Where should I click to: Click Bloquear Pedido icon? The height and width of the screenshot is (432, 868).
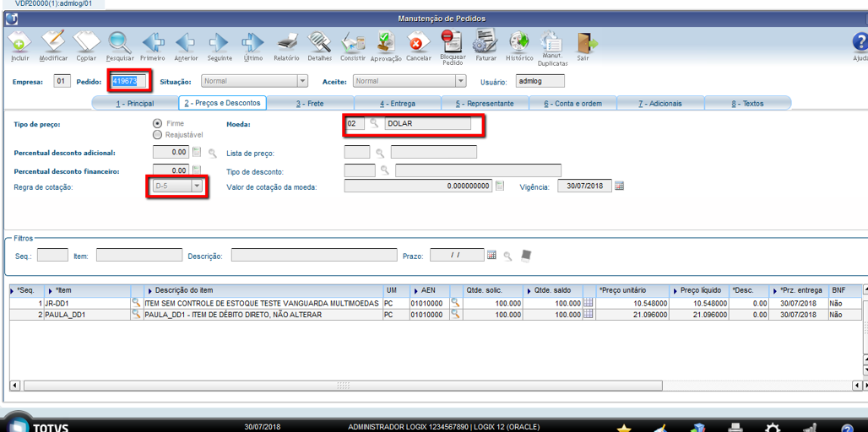pos(453,41)
